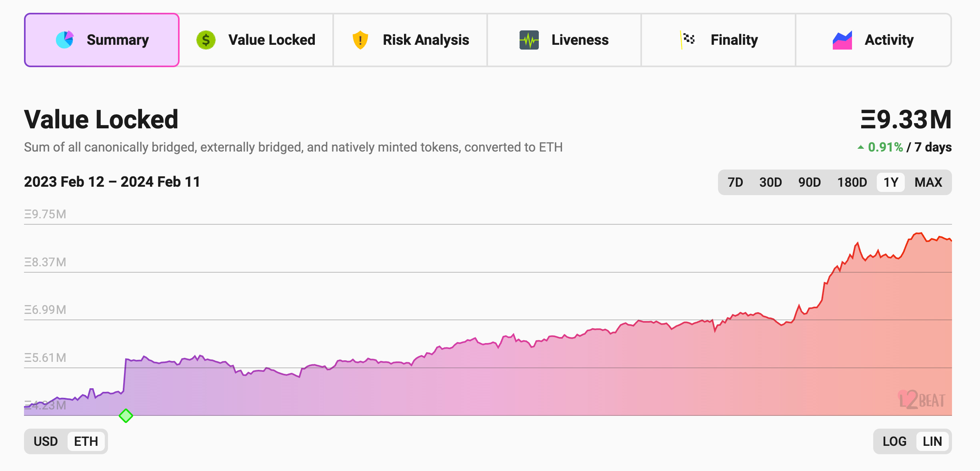Viewport: 980px width, 471px height.
Task: Set time range to 7D
Action: 735,182
